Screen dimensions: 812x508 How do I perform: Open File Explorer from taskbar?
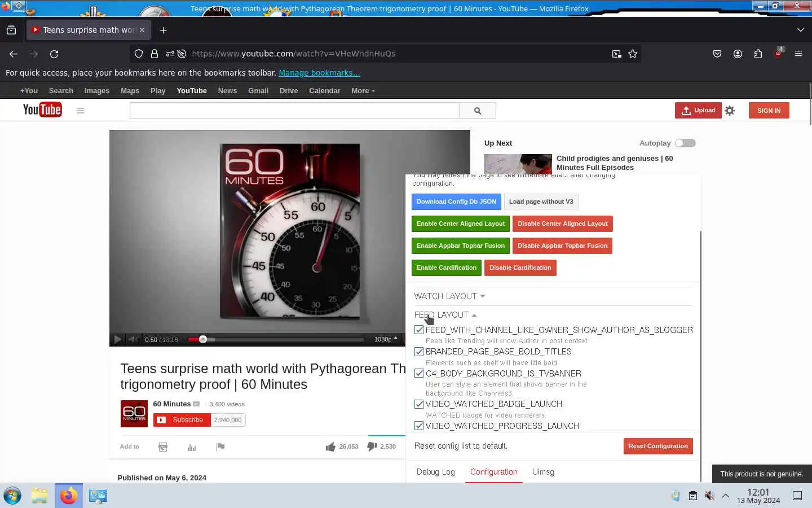coord(39,496)
